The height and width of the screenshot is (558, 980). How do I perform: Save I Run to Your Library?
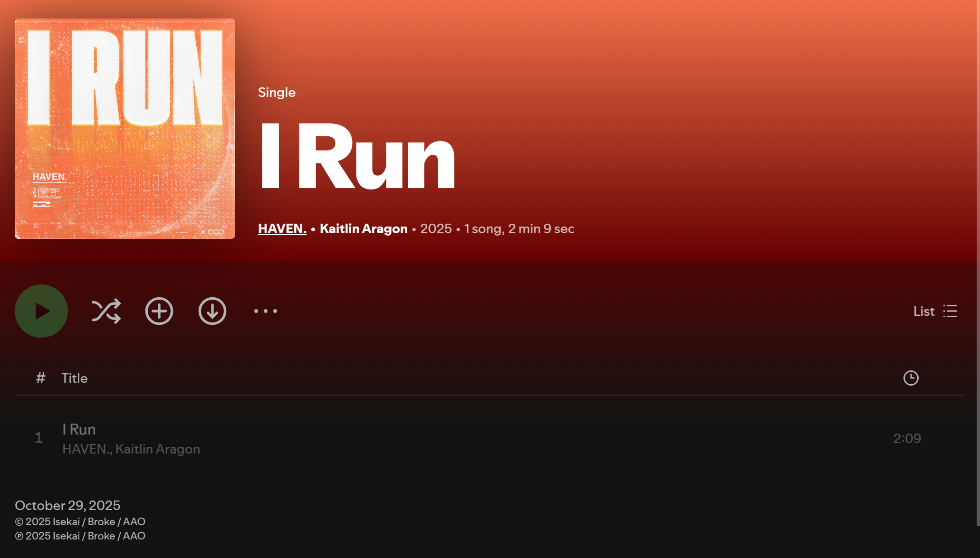point(159,311)
